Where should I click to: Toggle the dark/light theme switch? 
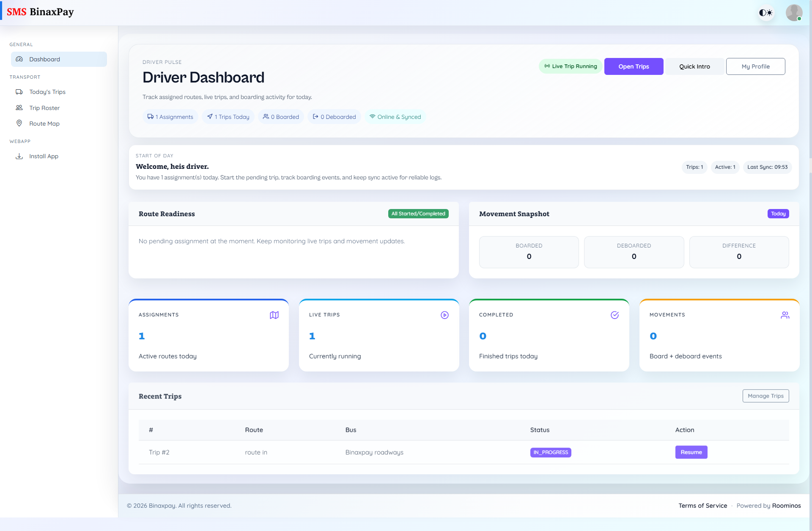[x=765, y=13]
